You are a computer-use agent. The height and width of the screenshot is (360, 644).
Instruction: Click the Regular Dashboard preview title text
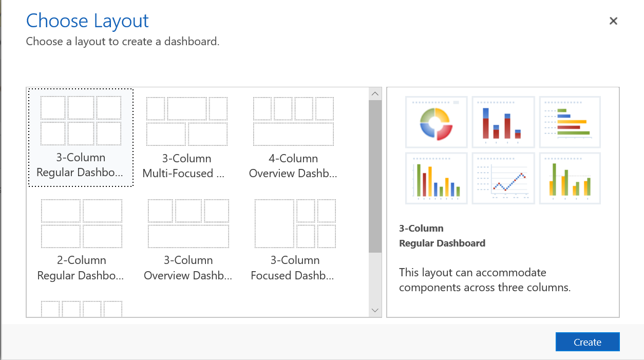click(x=442, y=243)
